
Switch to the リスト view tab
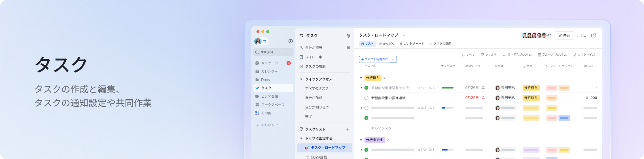point(367,44)
